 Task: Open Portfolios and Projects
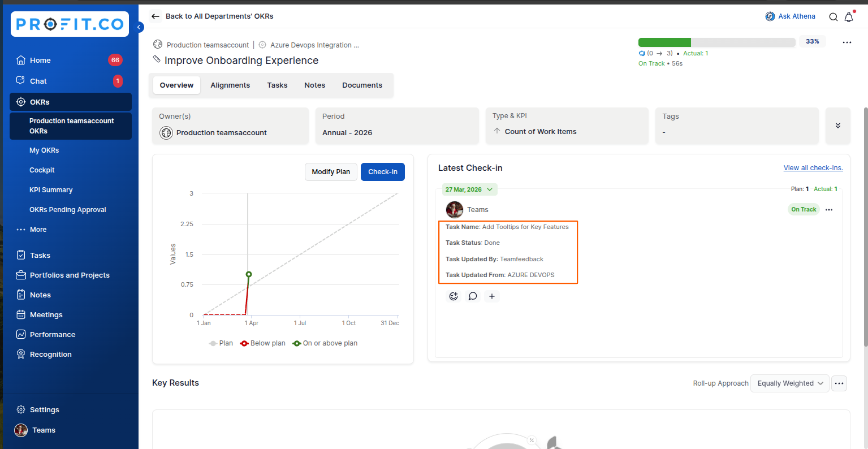coord(71,275)
